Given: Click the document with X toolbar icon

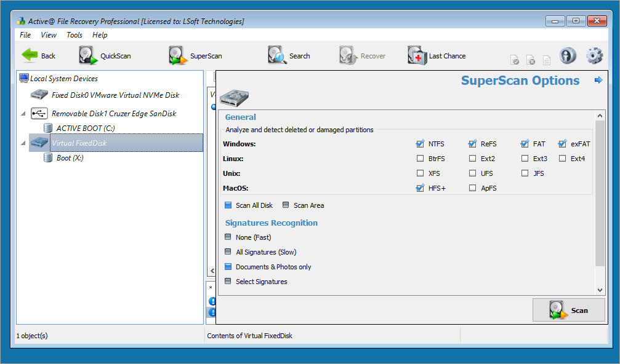Looking at the screenshot, I should tap(531, 60).
